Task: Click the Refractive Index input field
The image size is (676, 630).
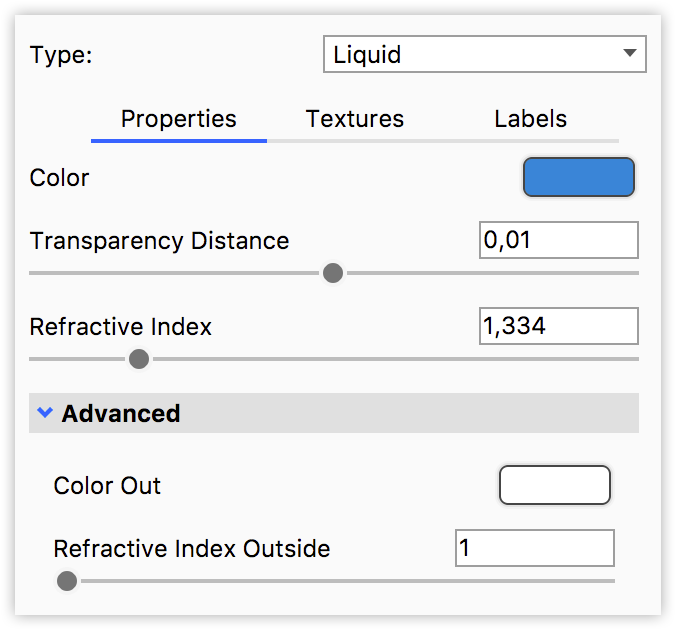Action: [558, 326]
